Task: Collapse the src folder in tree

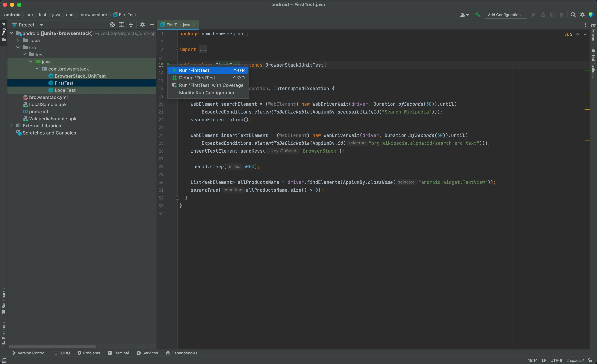Action: coord(18,47)
